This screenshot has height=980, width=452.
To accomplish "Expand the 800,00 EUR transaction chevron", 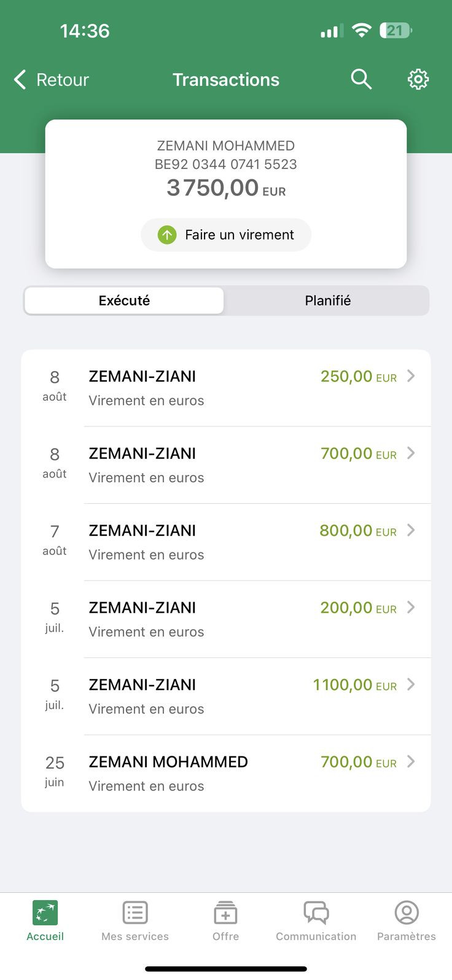I will coord(411,530).
